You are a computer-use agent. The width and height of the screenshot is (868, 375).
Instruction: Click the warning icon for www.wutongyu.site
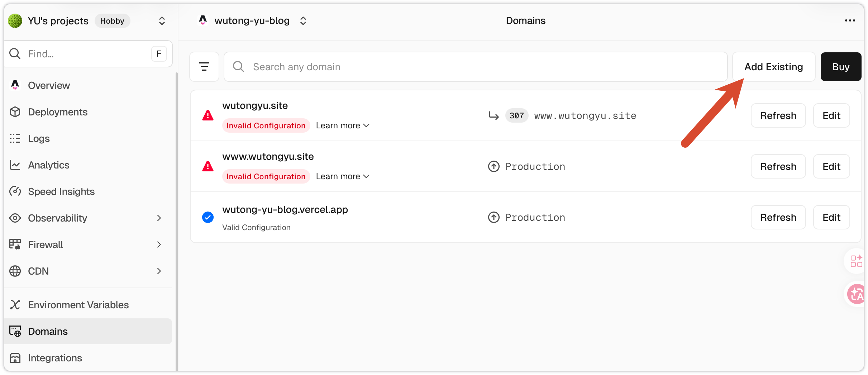click(x=208, y=166)
